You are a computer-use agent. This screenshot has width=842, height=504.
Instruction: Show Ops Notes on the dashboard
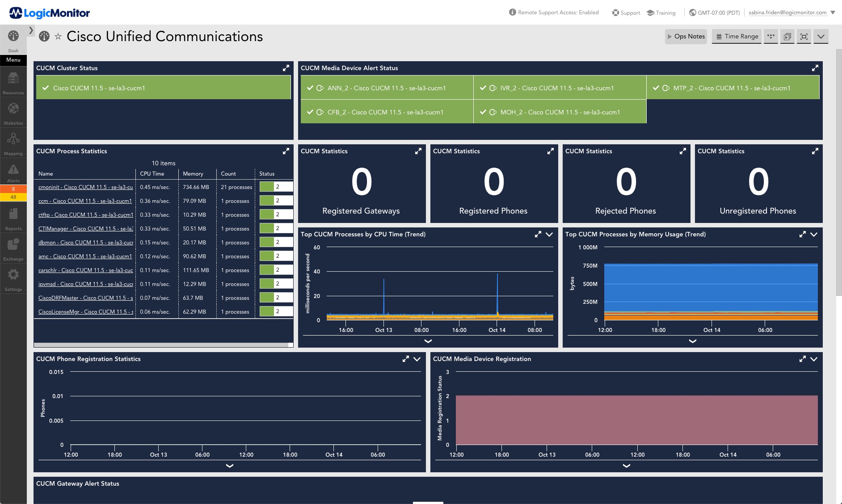(x=686, y=37)
